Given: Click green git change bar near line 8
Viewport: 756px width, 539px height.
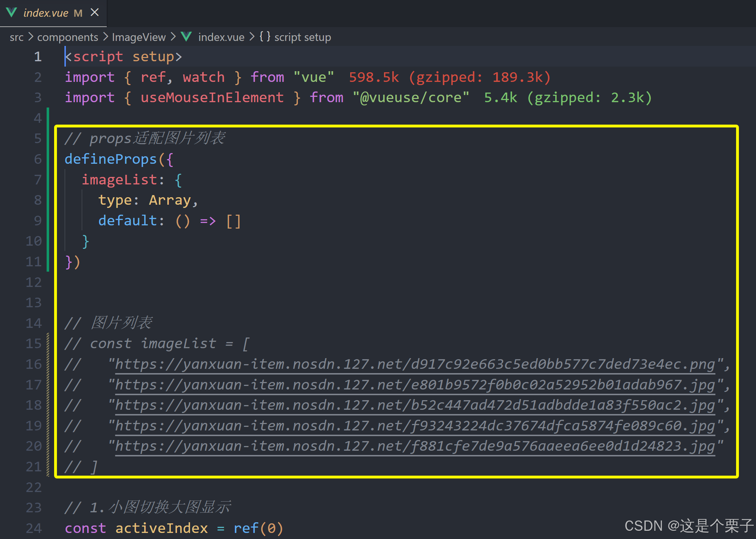Looking at the screenshot, I should (x=48, y=200).
